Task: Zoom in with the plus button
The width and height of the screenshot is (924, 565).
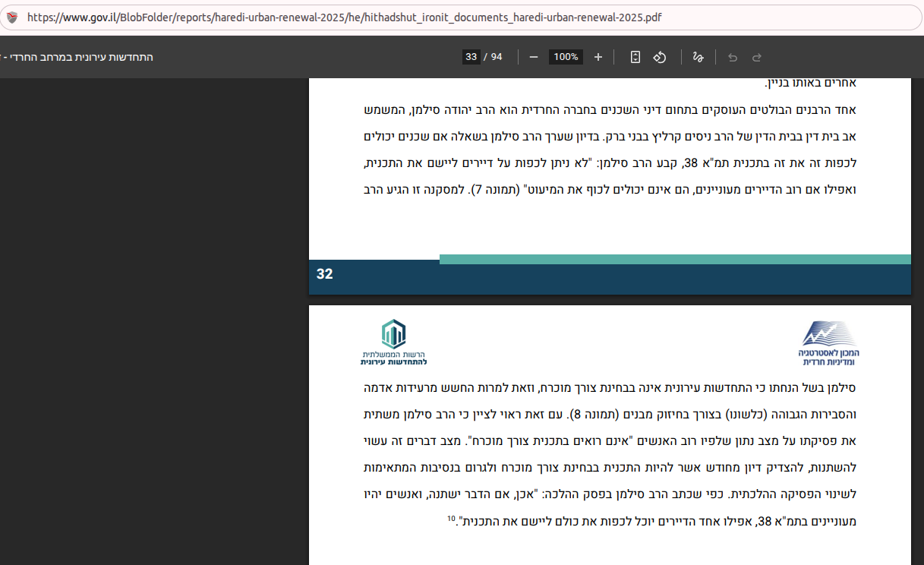Action: pyautogui.click(x=598, y=57)
